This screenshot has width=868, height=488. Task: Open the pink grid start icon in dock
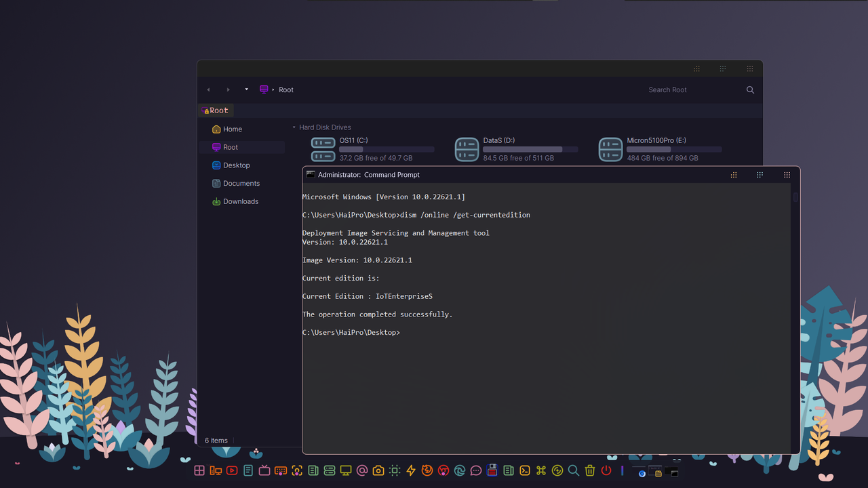[x=199, y=470]
